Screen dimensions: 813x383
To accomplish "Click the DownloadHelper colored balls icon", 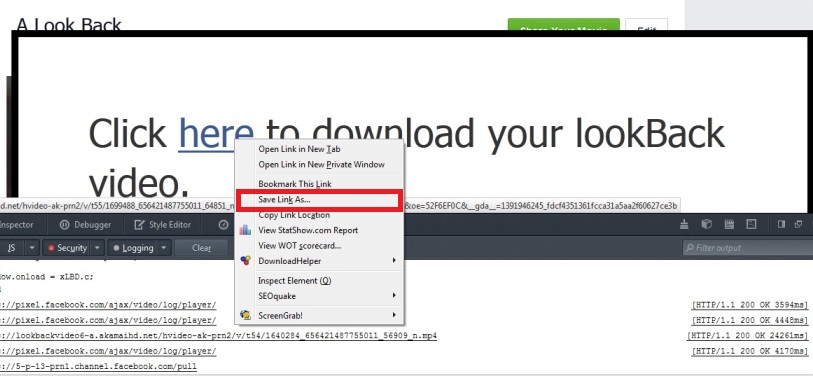I will pos(246,261).
